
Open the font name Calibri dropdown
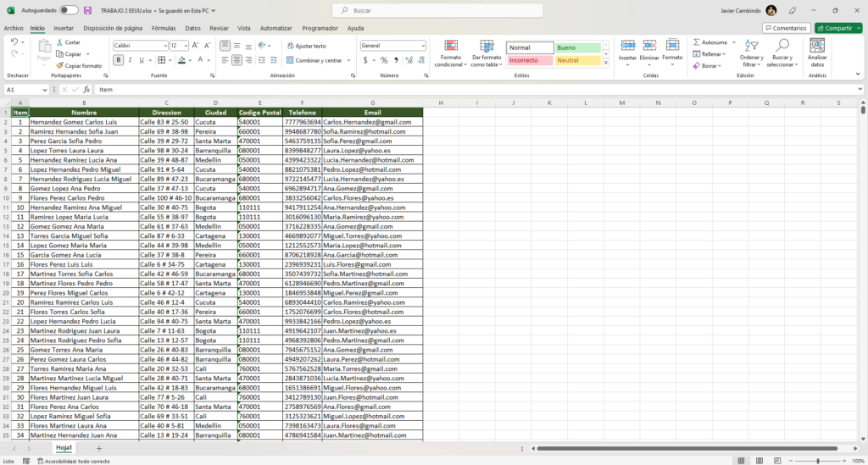tap(165, 46)
